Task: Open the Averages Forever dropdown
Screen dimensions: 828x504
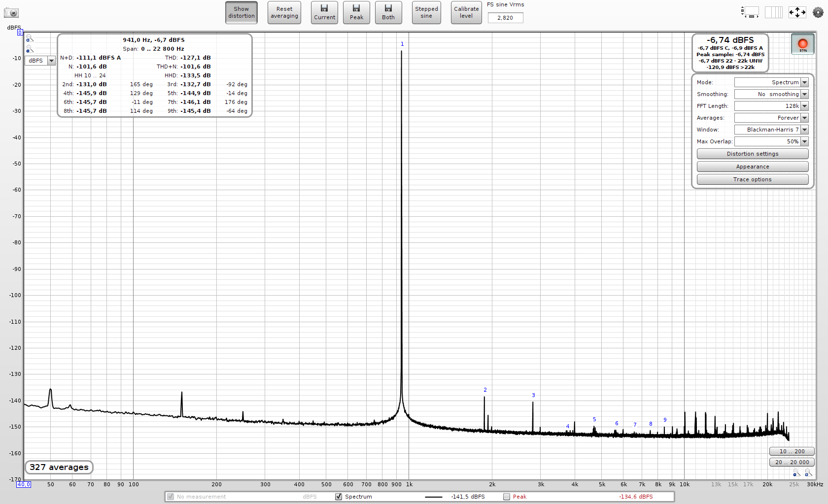Action: tap(771, 118)
